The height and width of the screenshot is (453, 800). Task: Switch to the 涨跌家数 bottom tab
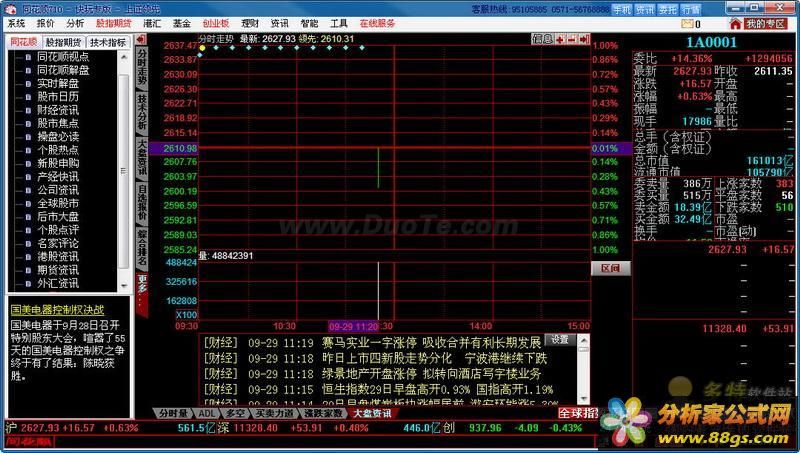click(x=322, y=413)
